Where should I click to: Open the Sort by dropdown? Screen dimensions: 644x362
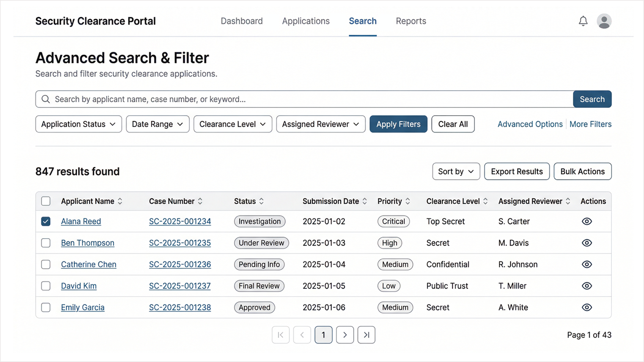[x=456, y=171]
